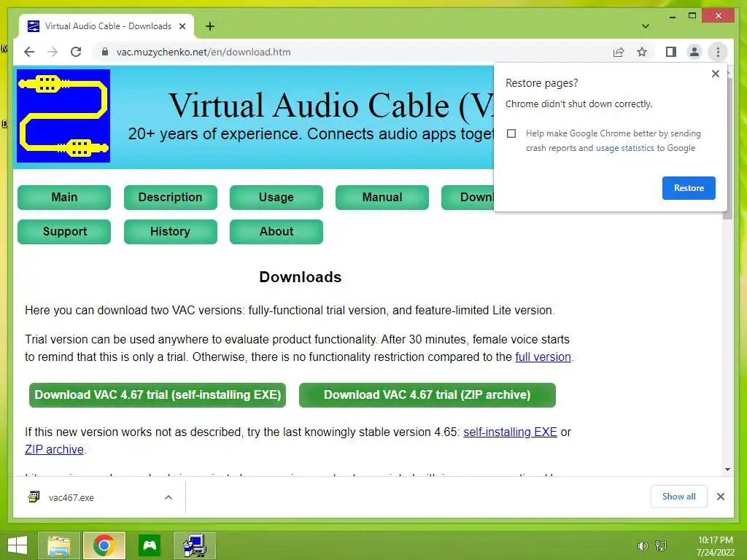747x560 pixels.
Task: Get version 4.65 self-installing EXE link
Action: pos(510,432)
